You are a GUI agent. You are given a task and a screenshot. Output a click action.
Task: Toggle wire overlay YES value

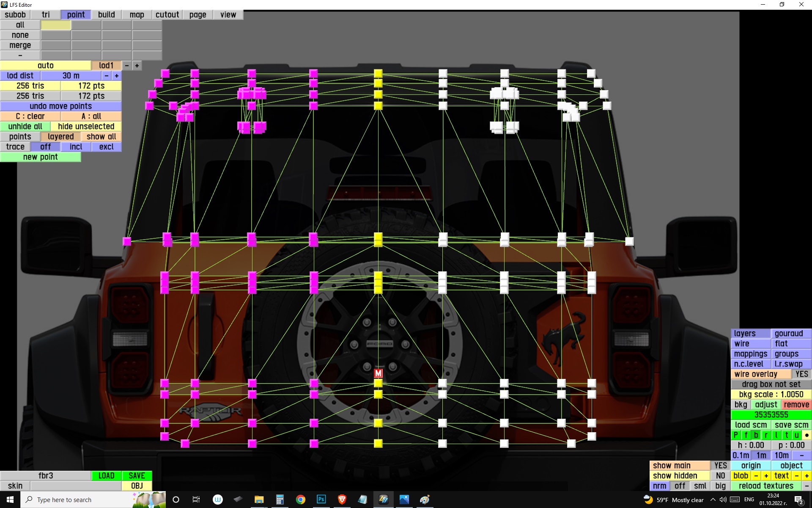(x=801, y=374)
